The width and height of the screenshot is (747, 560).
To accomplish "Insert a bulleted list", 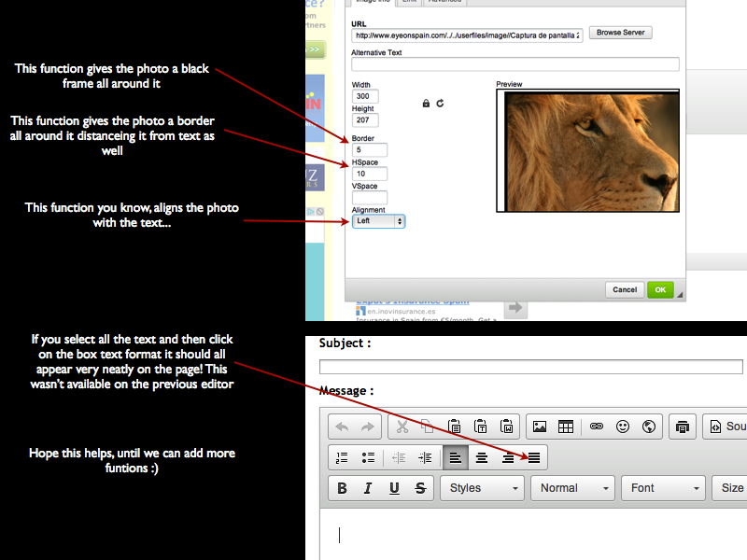I will pos(368,457).
